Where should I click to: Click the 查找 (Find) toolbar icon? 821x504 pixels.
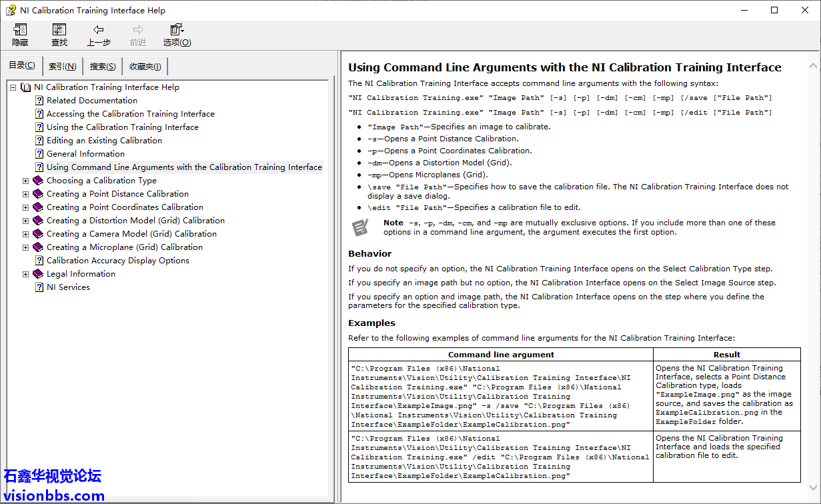point(59,30)
